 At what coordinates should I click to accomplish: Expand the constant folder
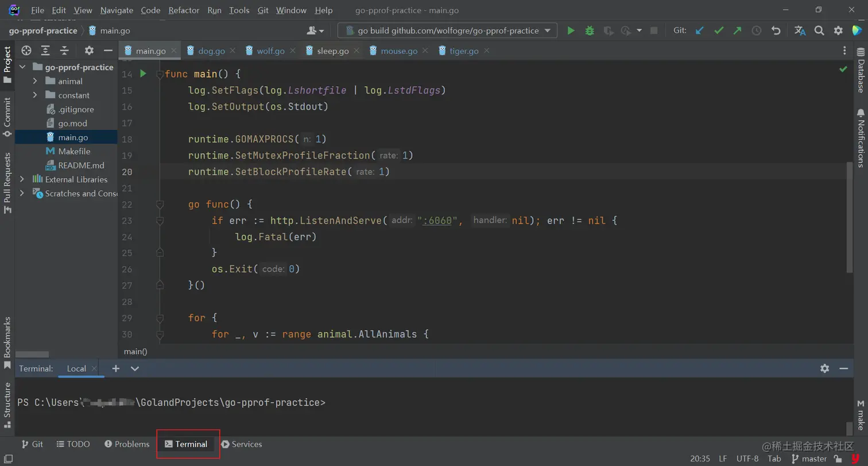pyautogui.click(x=35, y=95)
